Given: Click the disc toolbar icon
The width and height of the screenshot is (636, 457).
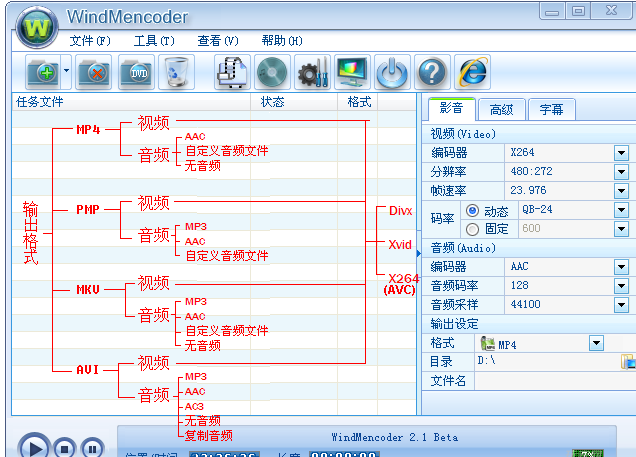Looking at the screenshot, I should [x=273, y=72].
